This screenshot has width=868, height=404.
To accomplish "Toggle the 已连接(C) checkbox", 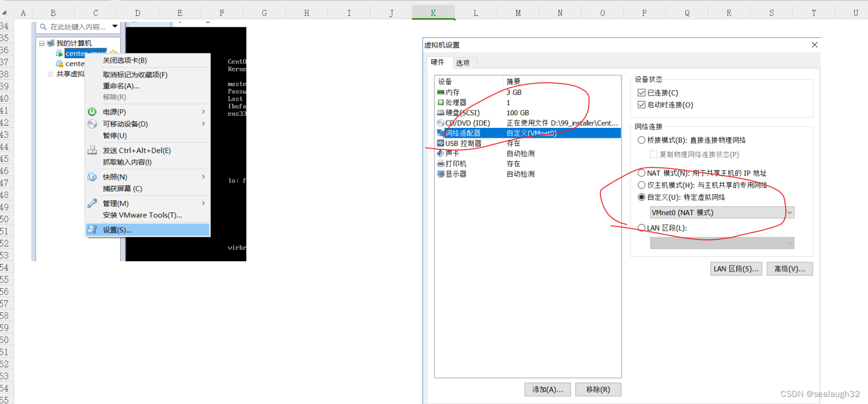I will click(641, 93).
